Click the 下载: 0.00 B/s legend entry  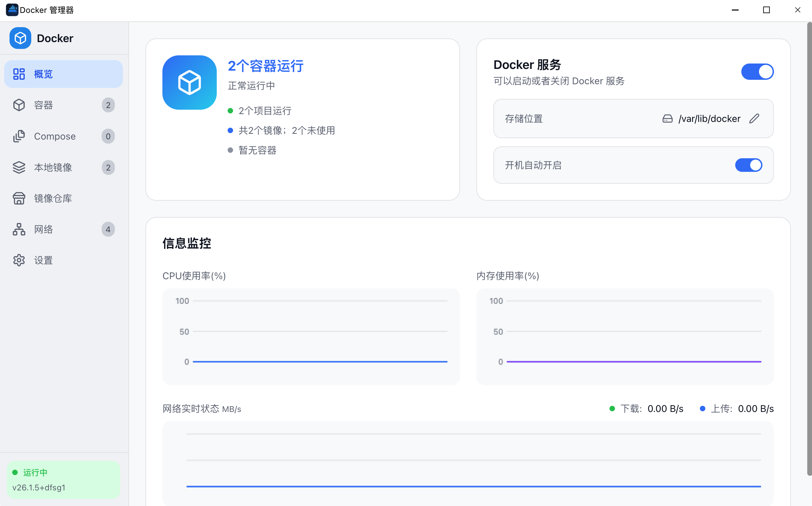[x=646, y=409]
